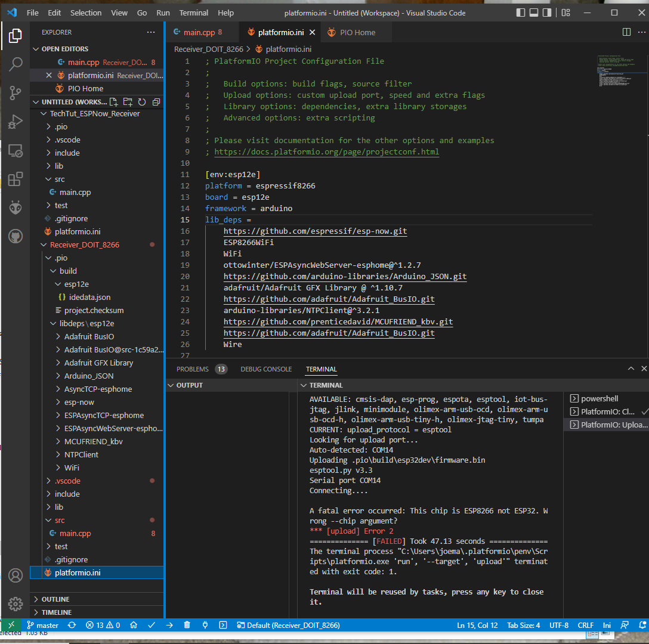Open PlatformIO Serial Monitor plug icon
This screenshot has width=649, height=644.
[205, 625]
